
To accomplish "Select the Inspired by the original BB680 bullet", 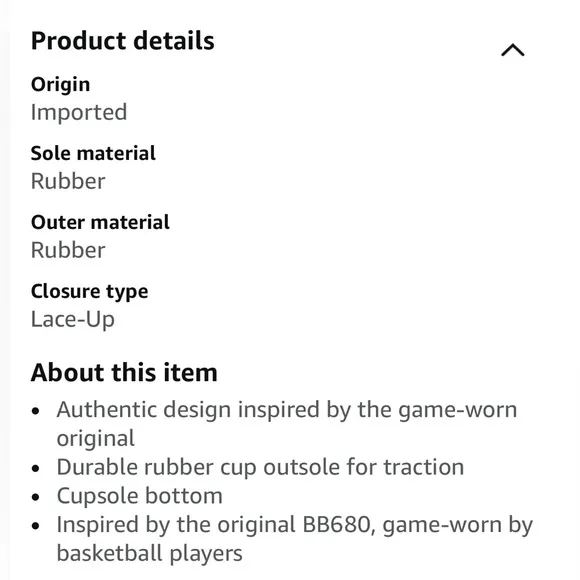I will [x=294, y=539].
